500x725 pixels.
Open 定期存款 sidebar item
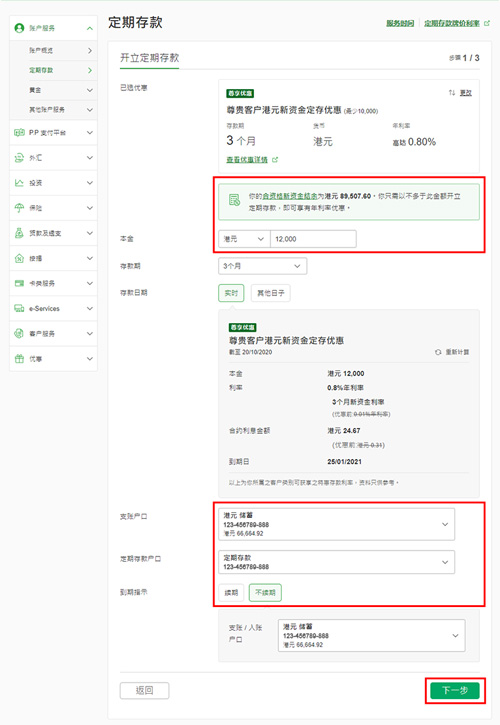coord(53,70)
